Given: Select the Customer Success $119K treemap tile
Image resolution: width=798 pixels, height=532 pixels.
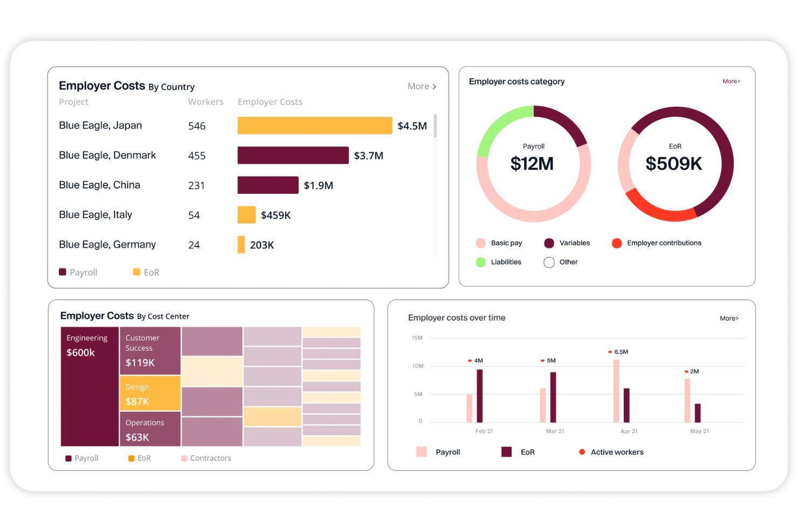Looking at the screenshot, I should coord(150,350).
